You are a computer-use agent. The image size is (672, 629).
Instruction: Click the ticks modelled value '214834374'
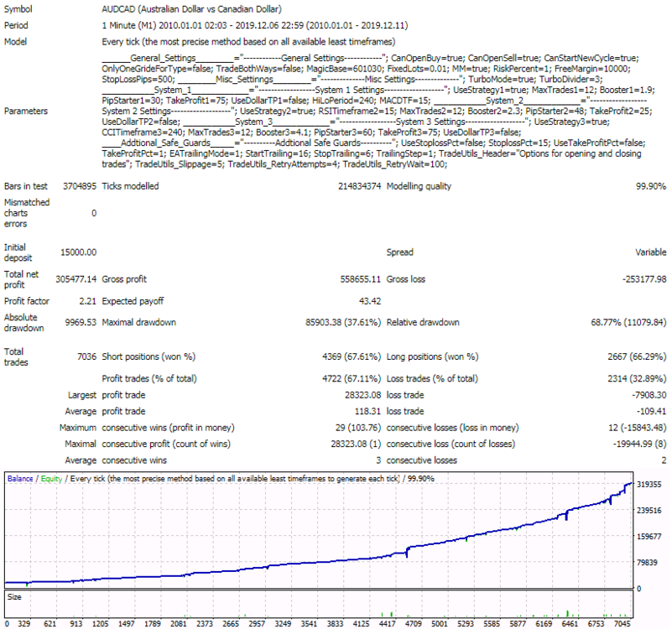coord(359,186)
